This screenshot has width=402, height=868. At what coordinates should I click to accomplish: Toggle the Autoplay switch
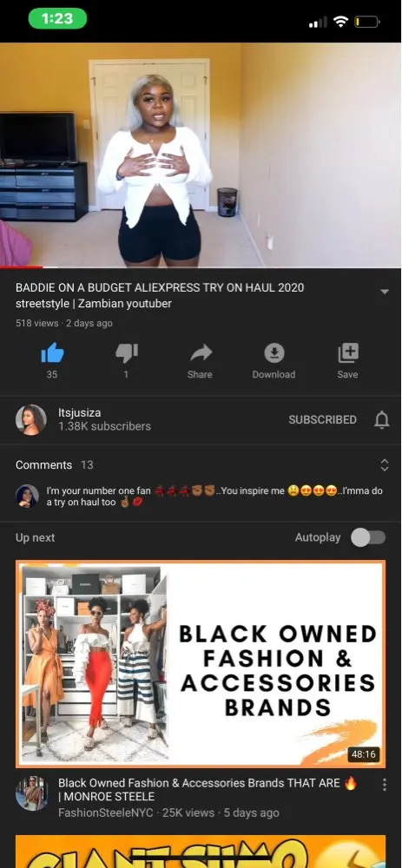click(x=368, y=537)
